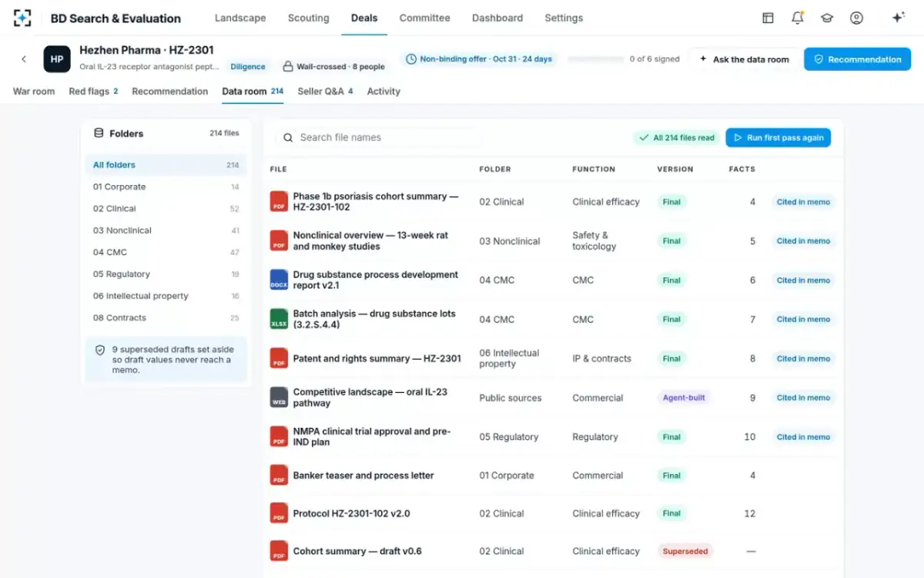Select the 04 CMC folder
This screenshot has height=578, width=924.
click(x=166, y=252)
